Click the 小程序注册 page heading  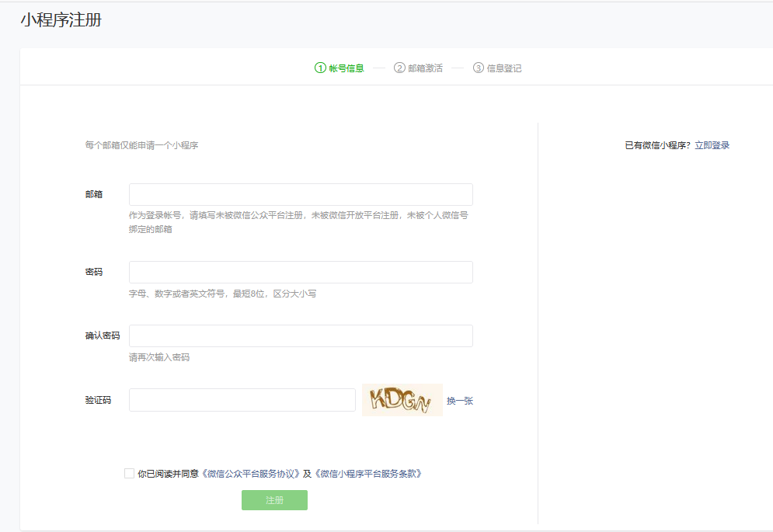(61, 21)
